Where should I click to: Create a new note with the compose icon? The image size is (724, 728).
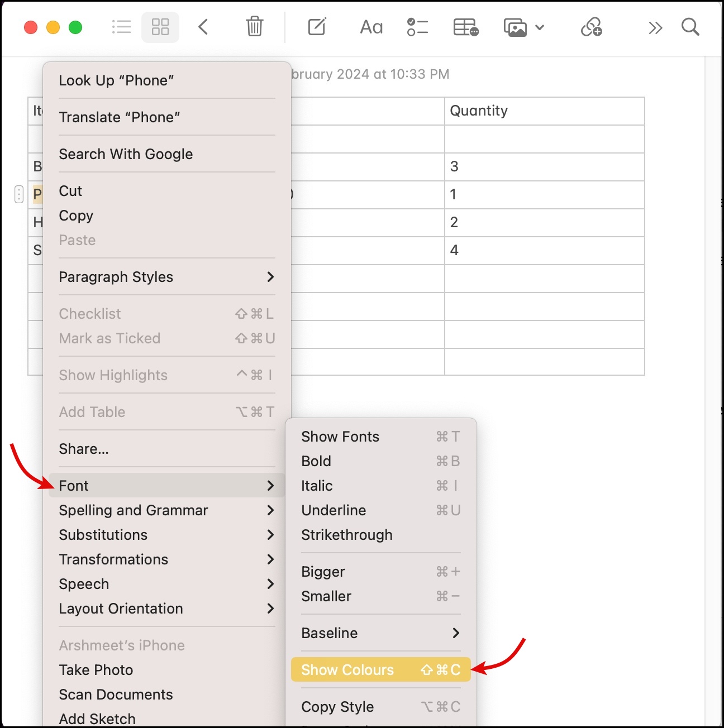click(316, 26)
